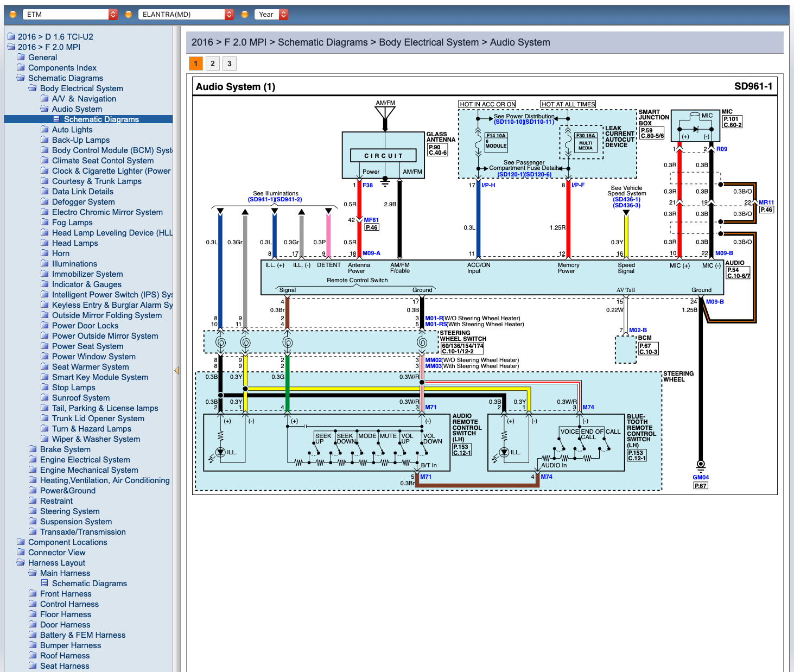Open the SD436-1 vehicle speed system link
The image size is (794, 672).
626,199
